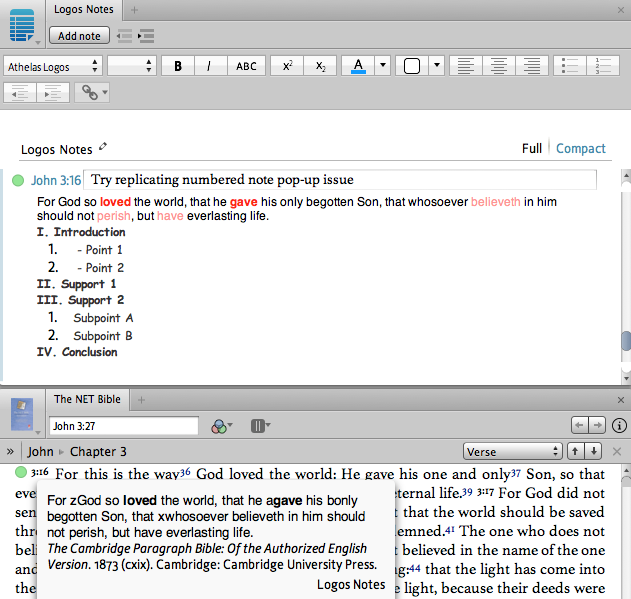631x599 pixels.
Task: Toggle bold formatting
Action: click(x=178, y=66)
